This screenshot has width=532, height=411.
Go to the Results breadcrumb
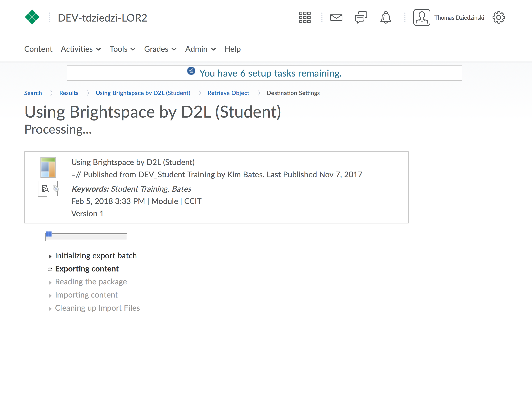pyautogui.click(x=69, y=93)
